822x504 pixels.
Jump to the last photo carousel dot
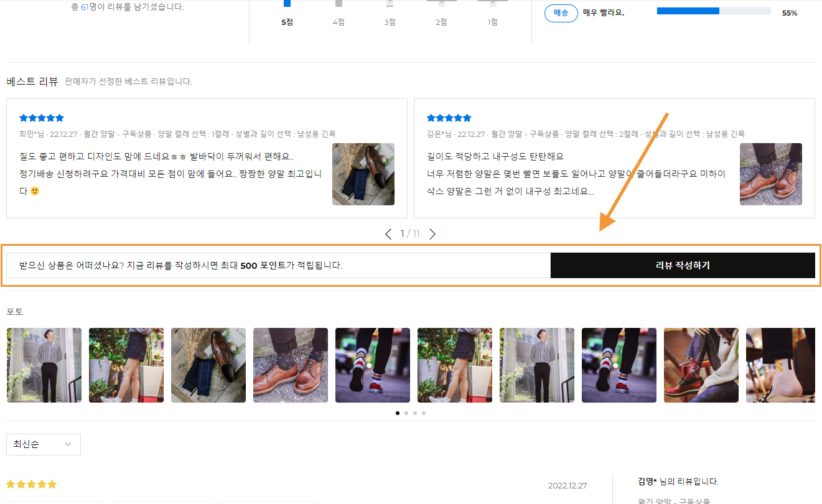point(424,413)
